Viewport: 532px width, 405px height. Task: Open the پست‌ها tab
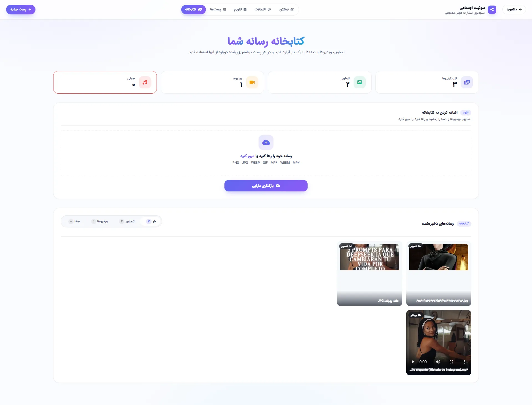[x=218, y=9]
